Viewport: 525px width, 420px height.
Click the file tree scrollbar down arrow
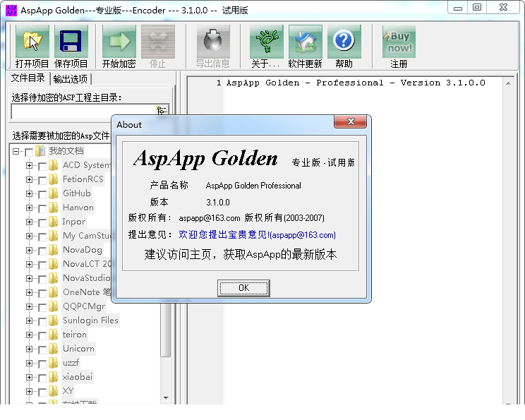(x=166, y=398)
